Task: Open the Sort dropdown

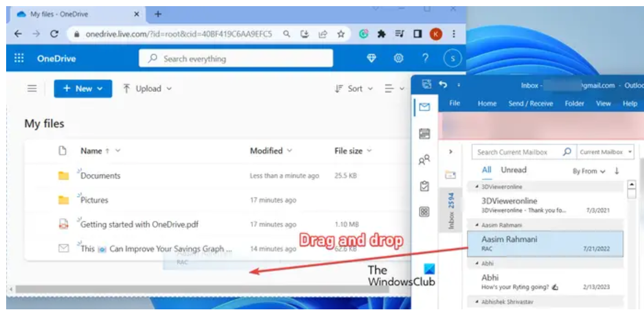Action: click(354, 89)
